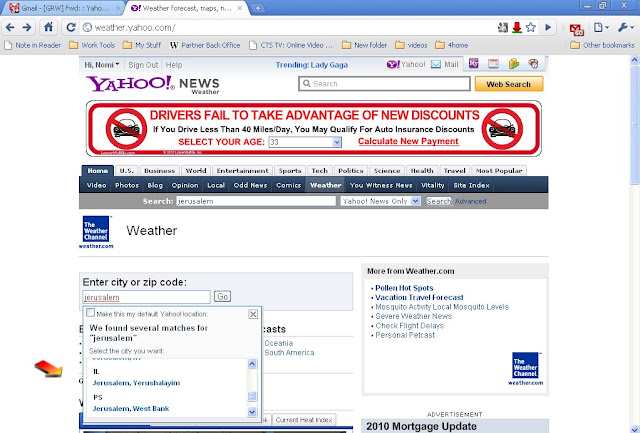The height and width of the screenshot is (433, 640).
Task: Open a new browser tab
Action: (258, 8)
